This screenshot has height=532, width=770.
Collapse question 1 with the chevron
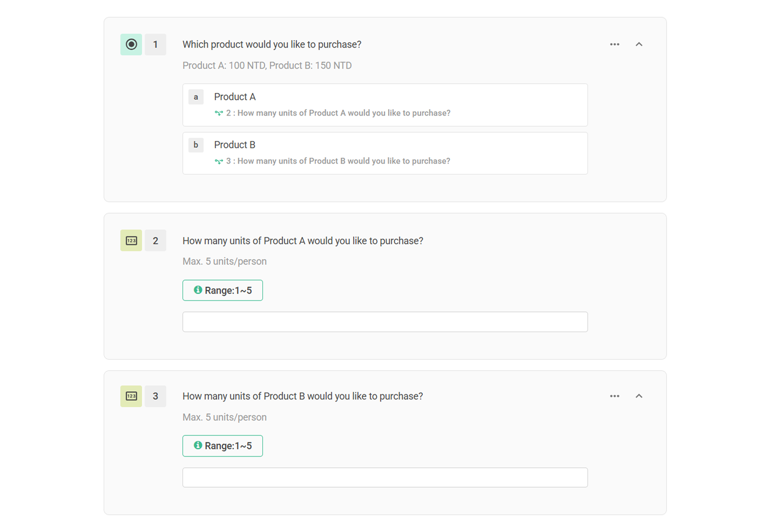click(639, 44)
